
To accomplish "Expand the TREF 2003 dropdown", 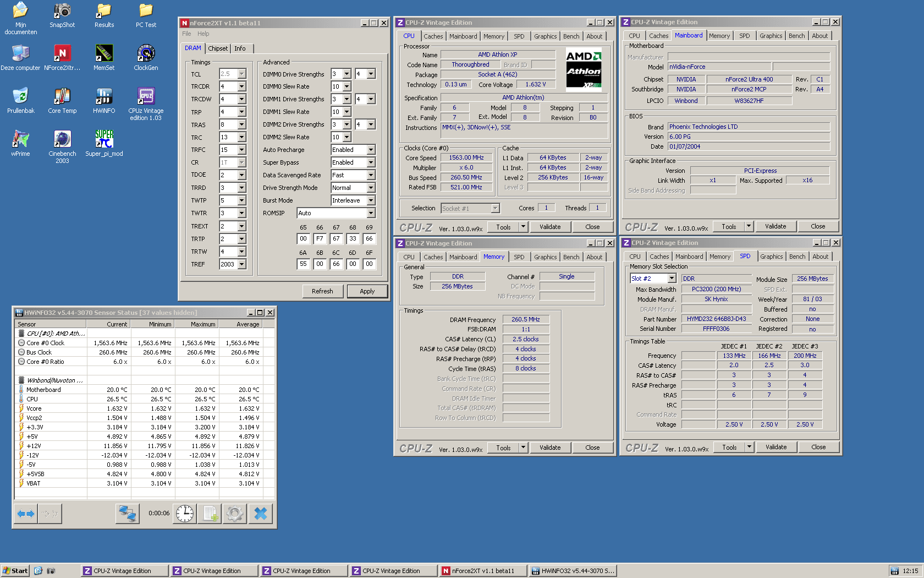I will [241, 264].
